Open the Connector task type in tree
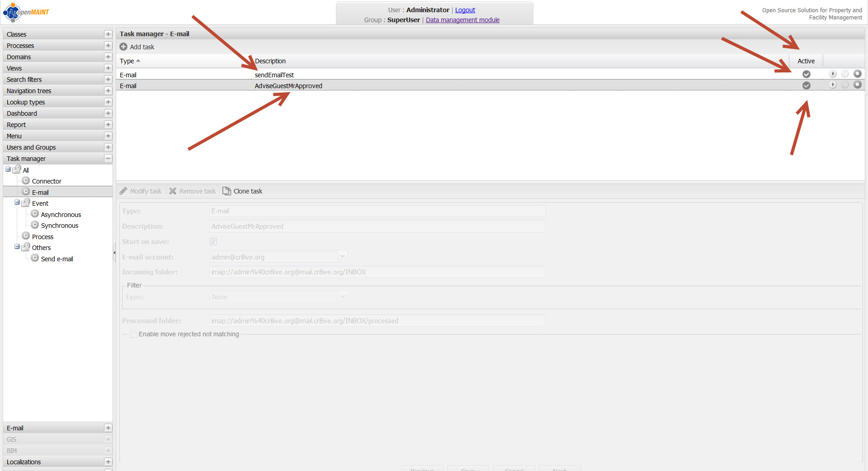868x471 pixels. point(47,181)
